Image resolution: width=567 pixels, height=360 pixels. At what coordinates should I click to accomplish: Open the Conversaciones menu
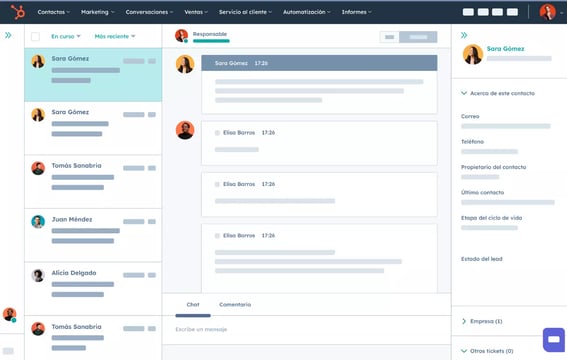(149, 12)
